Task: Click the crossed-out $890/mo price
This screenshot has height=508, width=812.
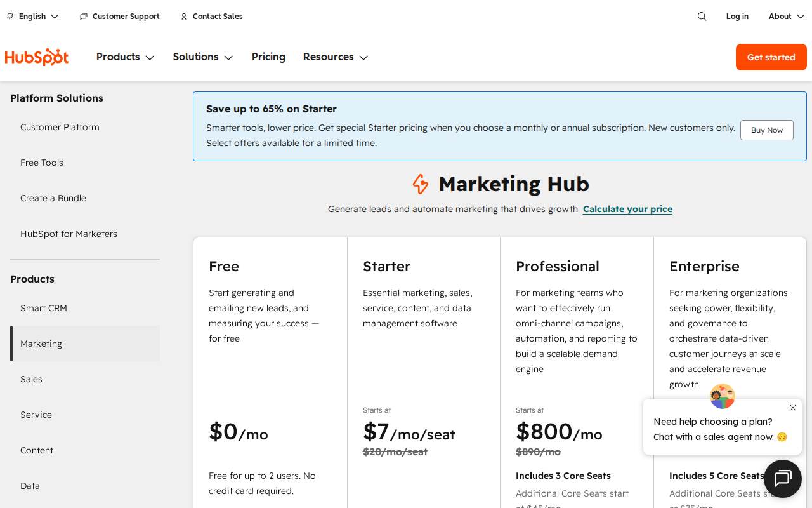Action: [x=538, y=451]
